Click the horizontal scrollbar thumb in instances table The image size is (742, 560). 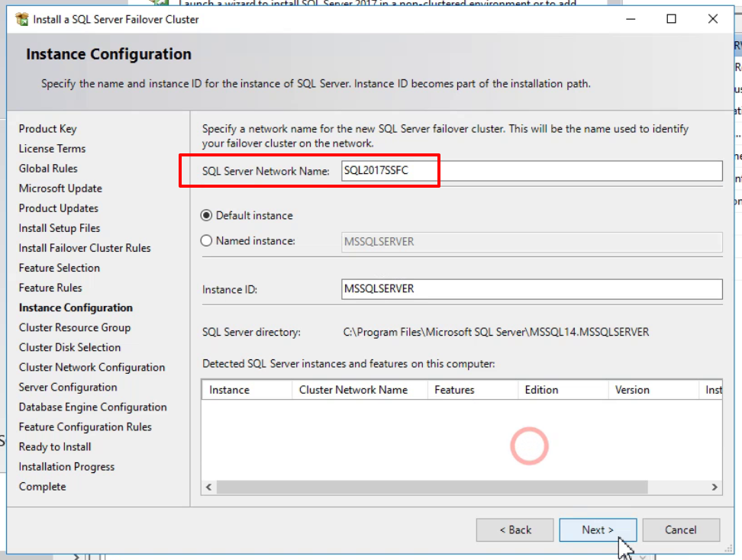click(x=432, y=488)
